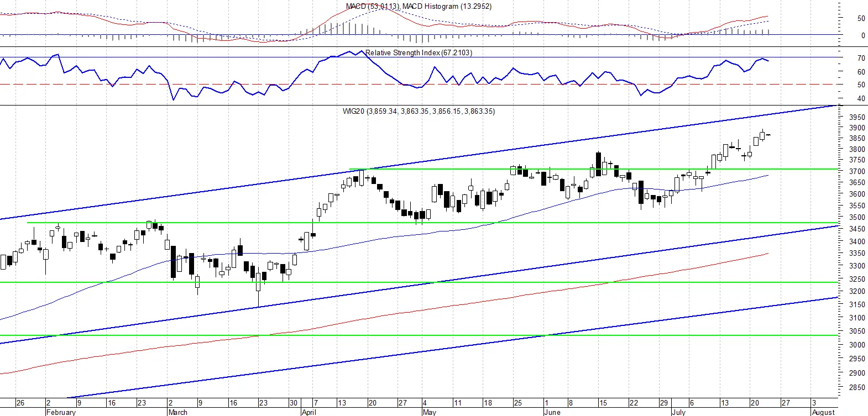Click the MACD scale value 50
Viewport: 868px width, 416px height.
(861, 18)
